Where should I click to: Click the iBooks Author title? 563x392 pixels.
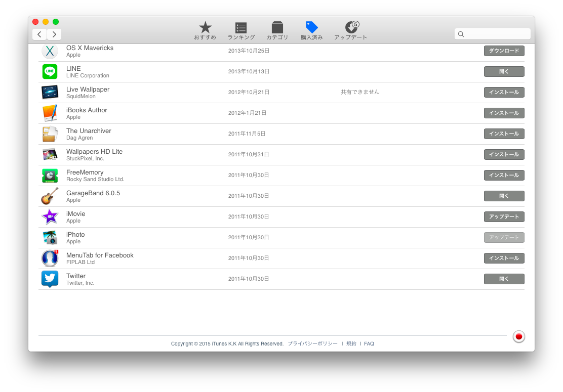point(87,110)
